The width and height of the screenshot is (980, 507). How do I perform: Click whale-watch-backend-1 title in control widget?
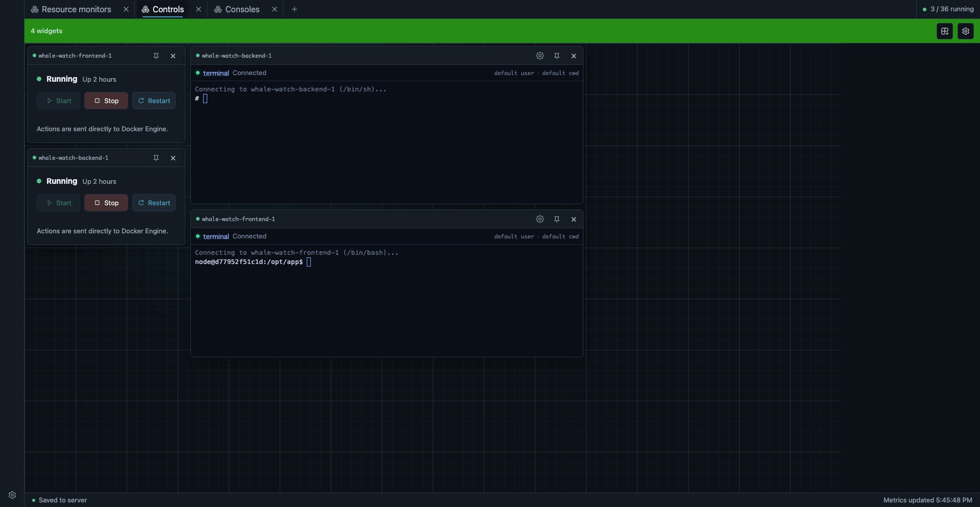point(73,158)
